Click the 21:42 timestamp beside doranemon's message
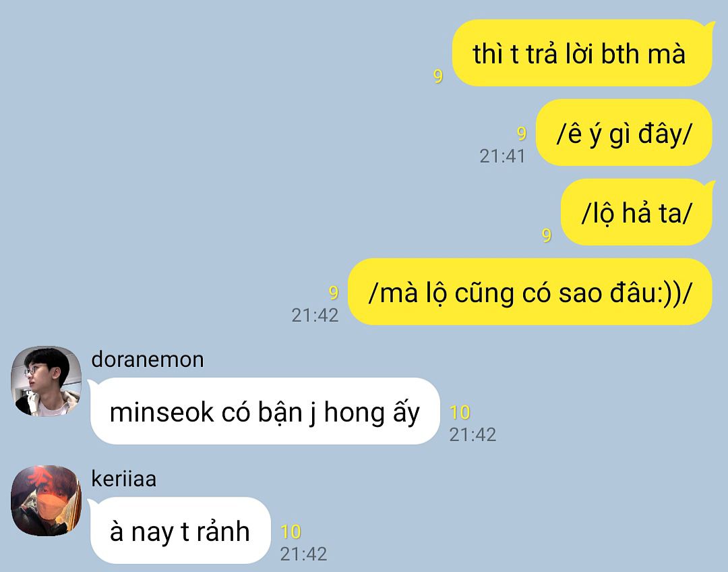Viewport: 728px width, 572px height. click(x=473, y=435)
